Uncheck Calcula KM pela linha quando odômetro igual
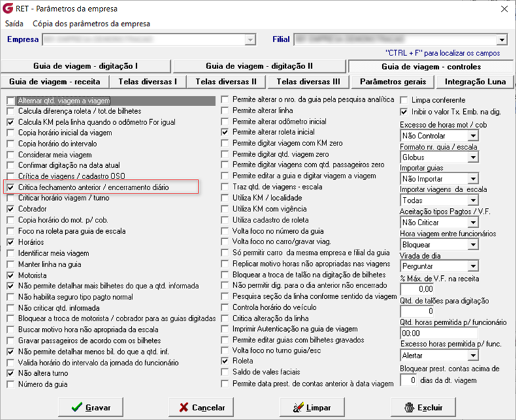516x420 pixels. click(x=11, y=122)
